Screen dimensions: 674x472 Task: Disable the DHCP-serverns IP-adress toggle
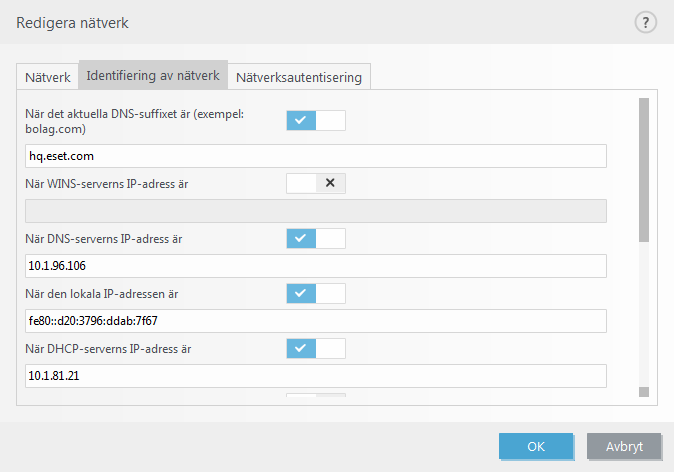[315, 348]
